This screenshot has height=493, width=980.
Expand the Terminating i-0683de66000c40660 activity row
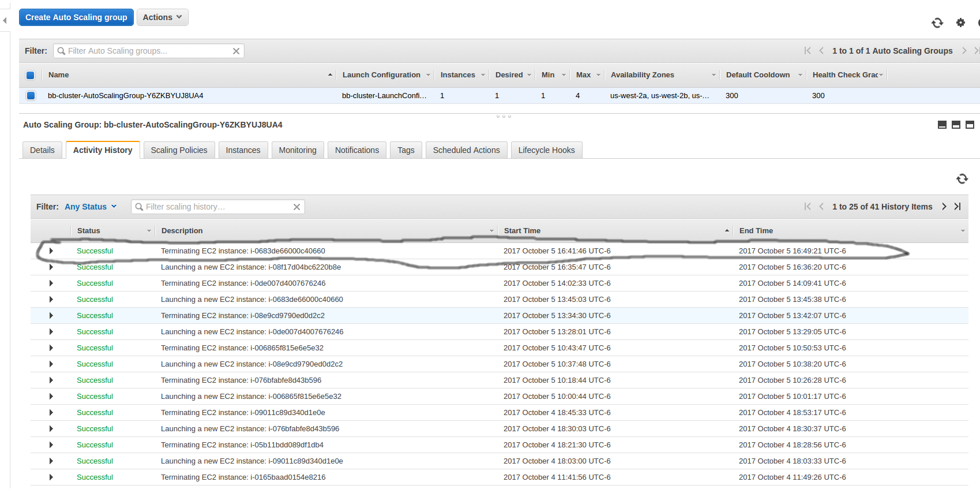point(51,251)
